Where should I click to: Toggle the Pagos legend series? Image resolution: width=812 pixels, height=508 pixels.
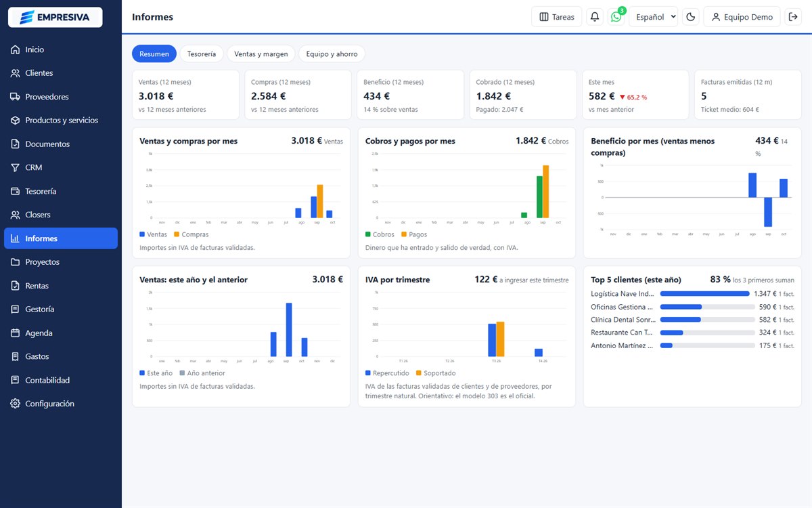414,234
